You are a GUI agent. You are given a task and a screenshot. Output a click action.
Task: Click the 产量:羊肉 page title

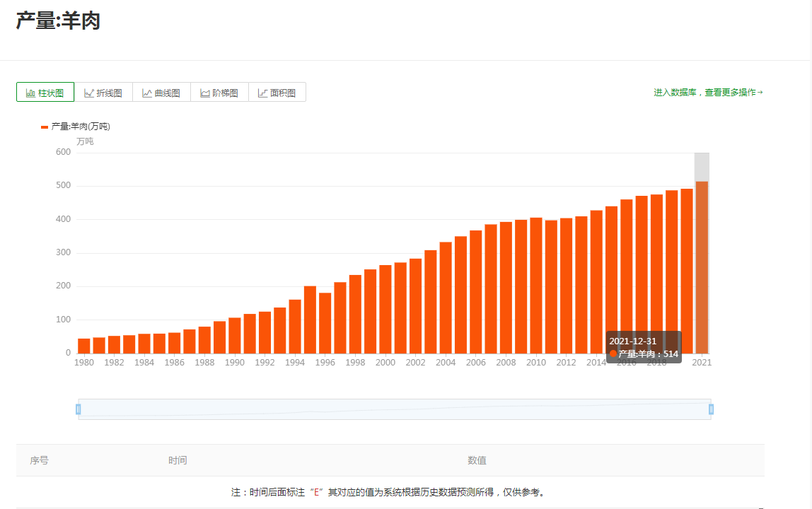pyautogui.click(x=58, y=21)
